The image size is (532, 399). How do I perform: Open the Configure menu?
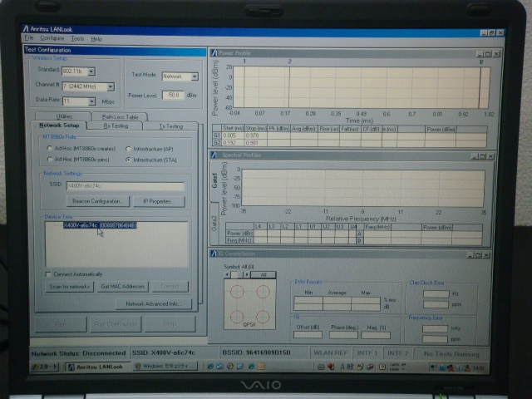pos(52,38)
